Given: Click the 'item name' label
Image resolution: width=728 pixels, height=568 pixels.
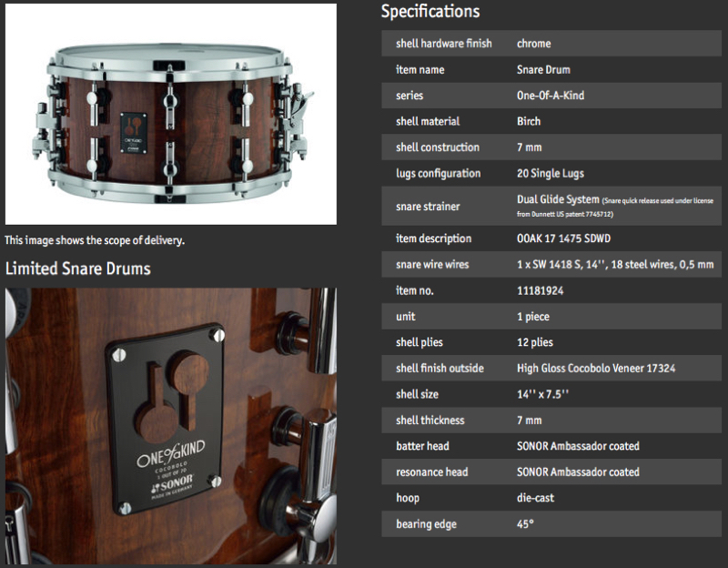Looking at the screenshot, I should click(420, 70).
